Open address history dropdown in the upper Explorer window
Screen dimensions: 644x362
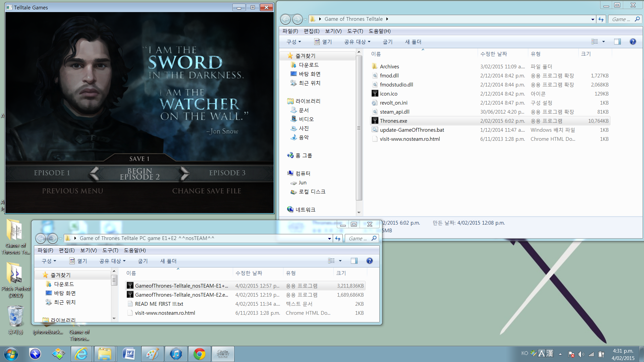(593, 19)
